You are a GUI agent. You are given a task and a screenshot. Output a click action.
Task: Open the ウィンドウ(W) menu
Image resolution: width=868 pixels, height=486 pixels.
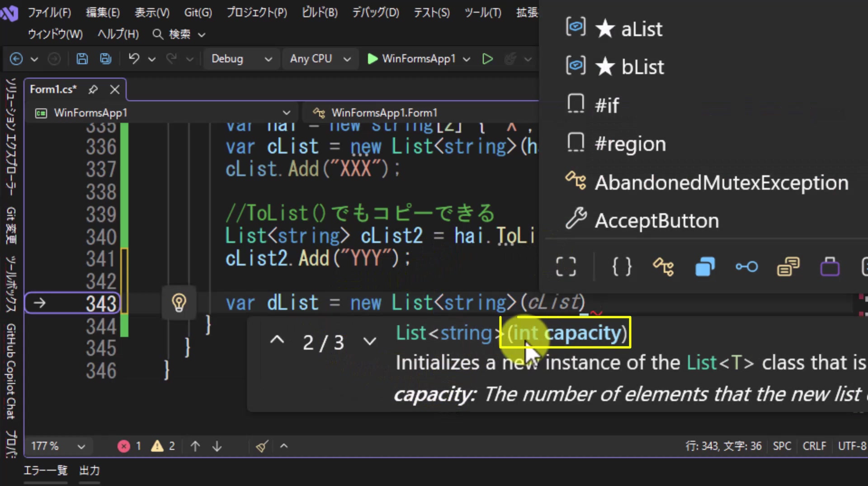click(x=55, y=34)
